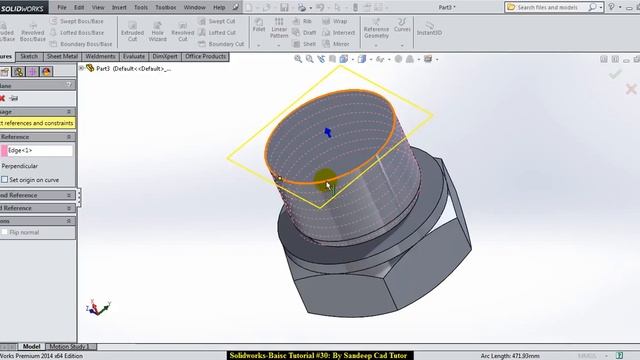
Task: Click the Draft tool
Action: [305, 33]
